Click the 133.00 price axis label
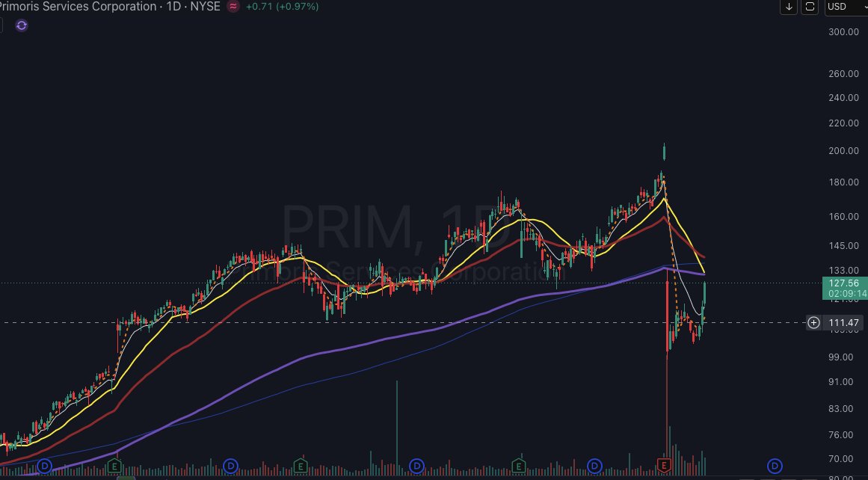This screenshot has width=868, height=480. click(x=843, y=270)
